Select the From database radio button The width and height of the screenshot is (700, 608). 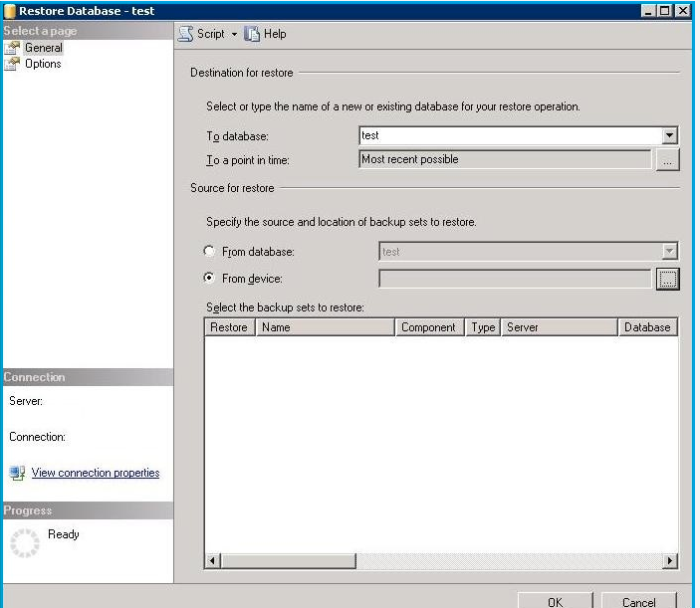coord(210,252)
